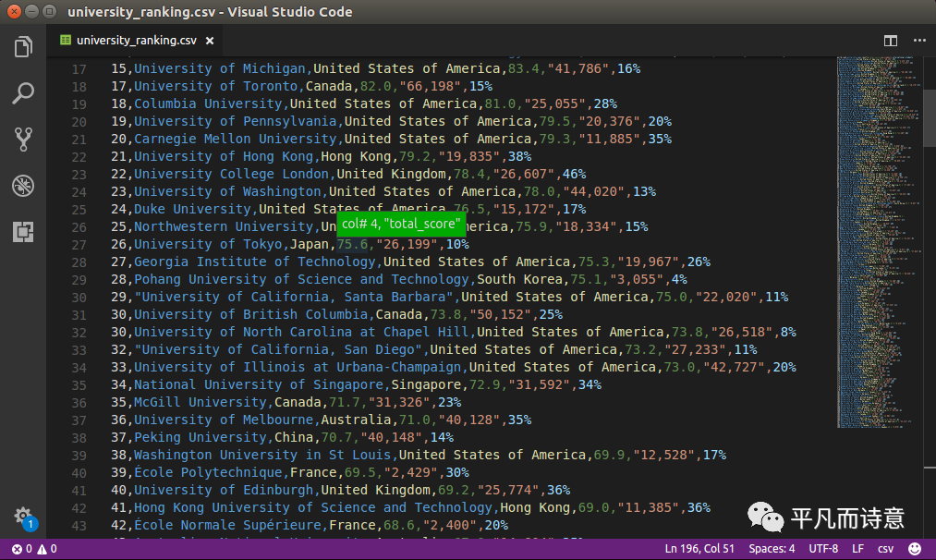Change indentation via Spaces: 4
Screen dimensions: 936x560
(x=773, y=549)
